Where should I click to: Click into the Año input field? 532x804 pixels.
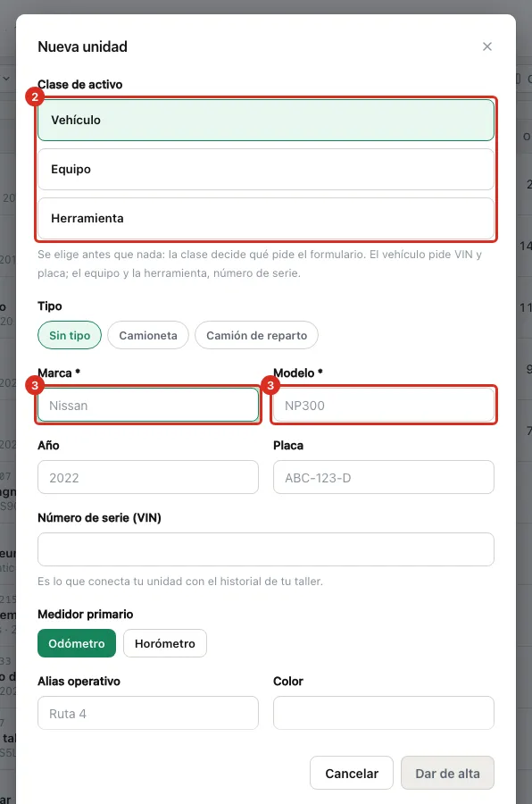pyautogui.click(x=148, y=477)
